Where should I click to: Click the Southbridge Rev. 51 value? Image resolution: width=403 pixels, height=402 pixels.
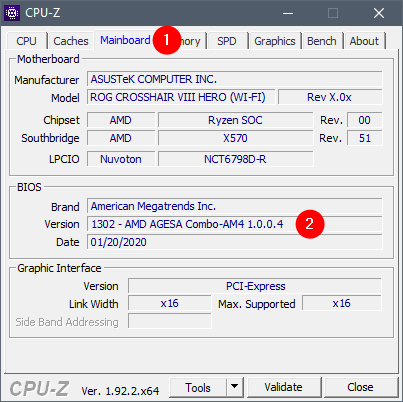(x=365, y=138)
